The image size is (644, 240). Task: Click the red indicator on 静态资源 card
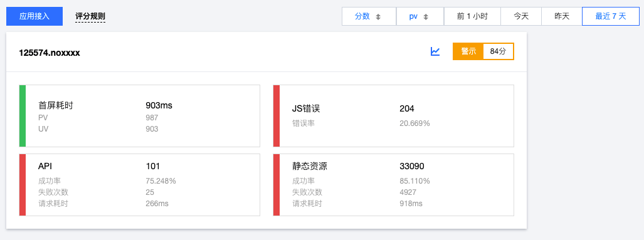[x=277, y=185]
